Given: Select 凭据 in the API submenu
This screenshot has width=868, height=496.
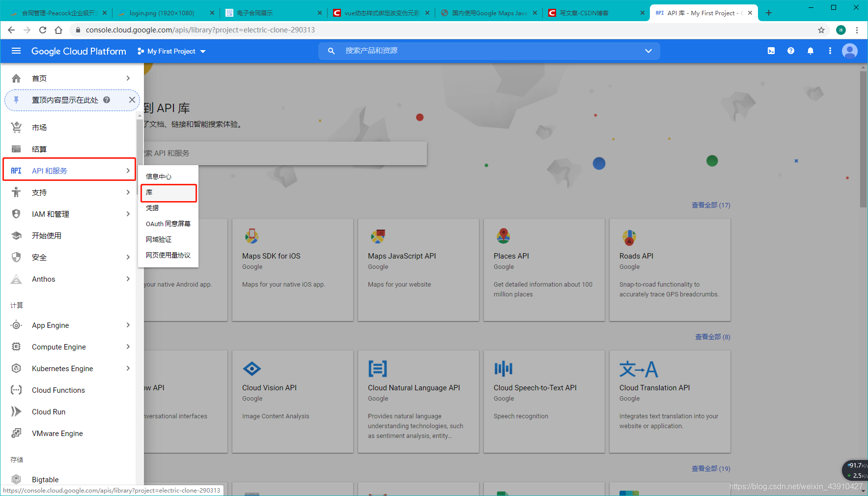Looking at the screenshot, I should [168, 208].
